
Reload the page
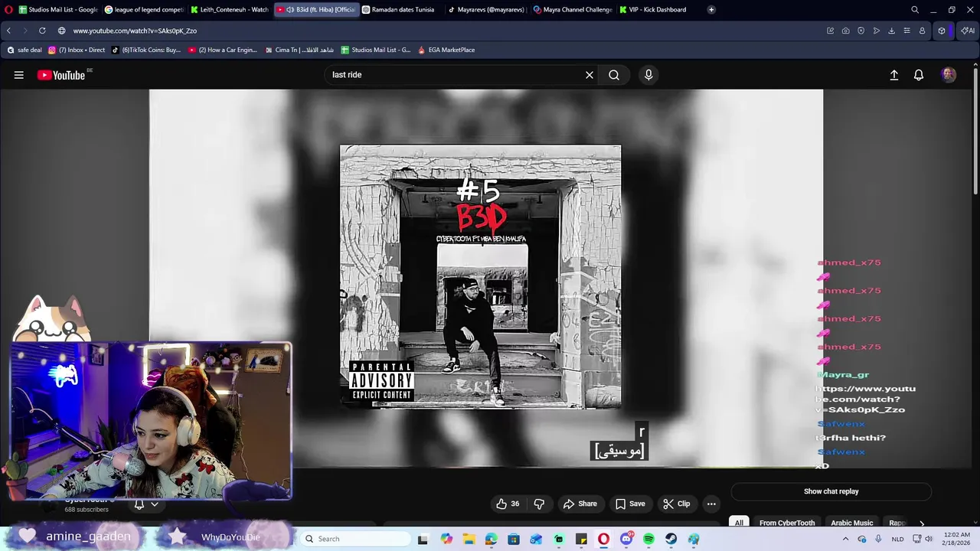(42, 31)
